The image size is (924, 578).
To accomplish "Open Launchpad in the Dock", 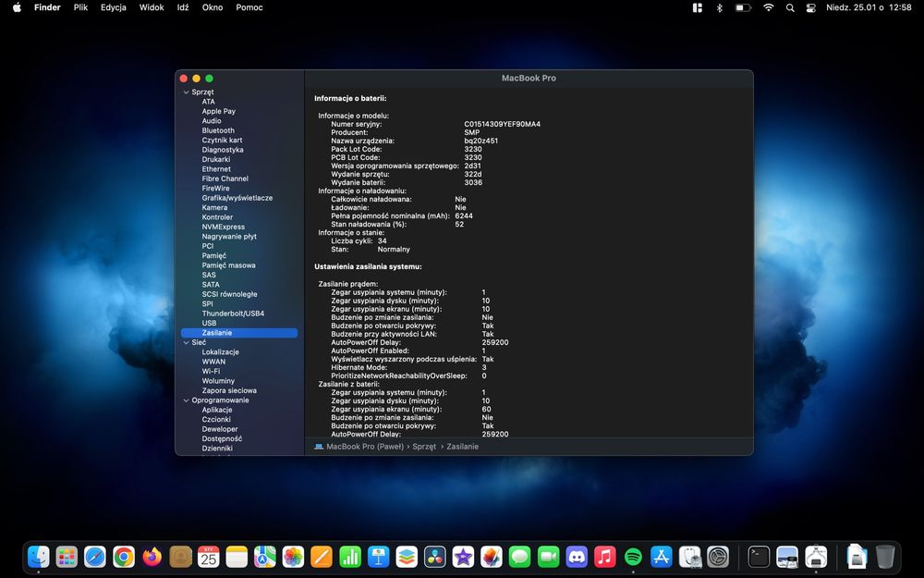I will (67, 556).
